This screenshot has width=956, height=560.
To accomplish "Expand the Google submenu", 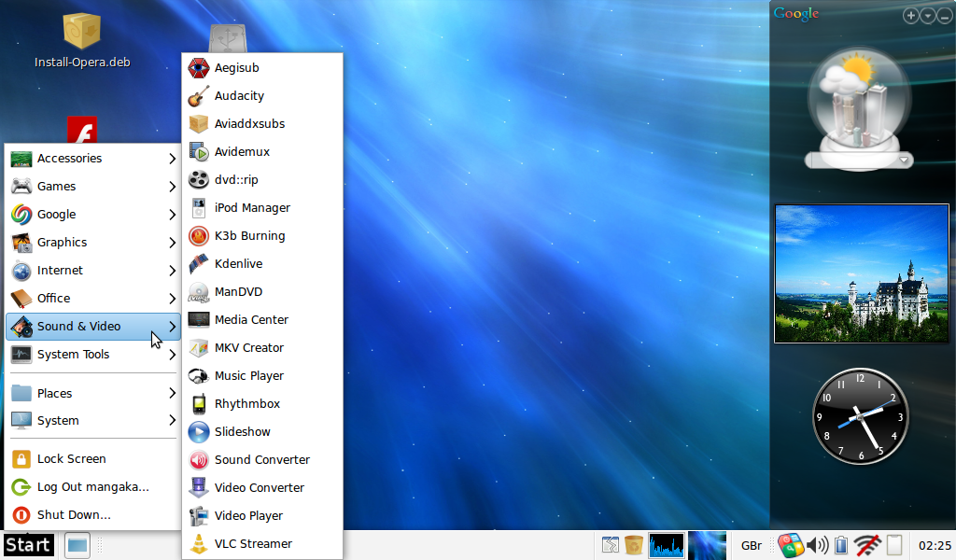I will 92,215.
